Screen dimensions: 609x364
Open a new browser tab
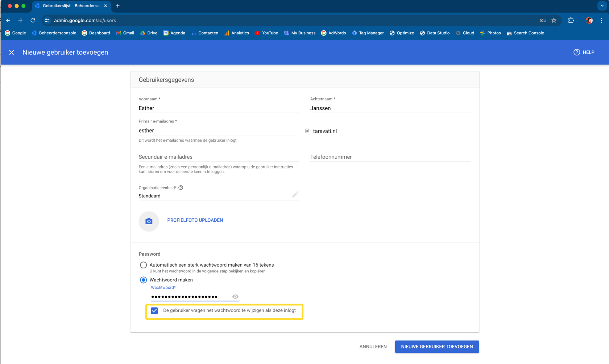118,6
